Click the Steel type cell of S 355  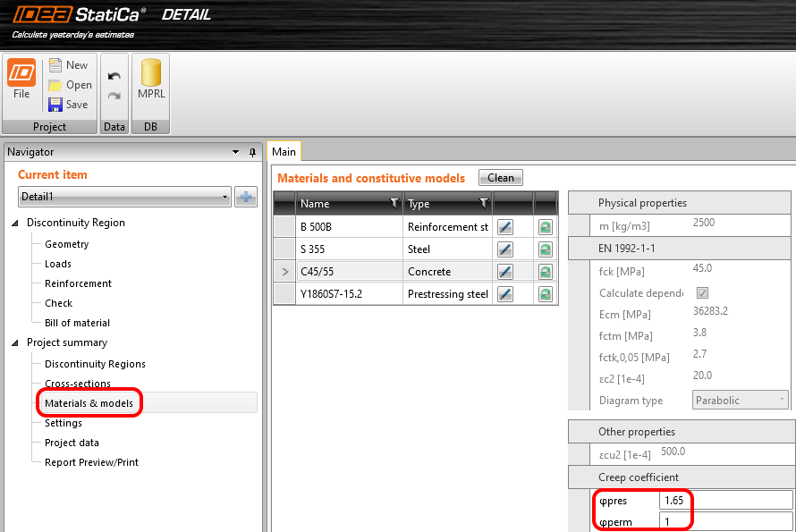click(x=448, y=249)
